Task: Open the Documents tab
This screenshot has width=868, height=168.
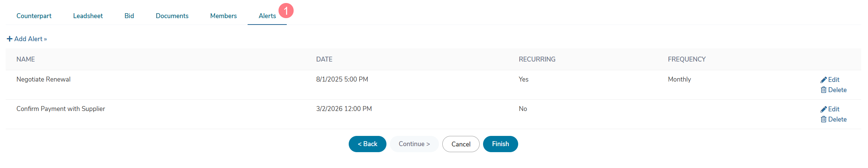Action: 172,16
